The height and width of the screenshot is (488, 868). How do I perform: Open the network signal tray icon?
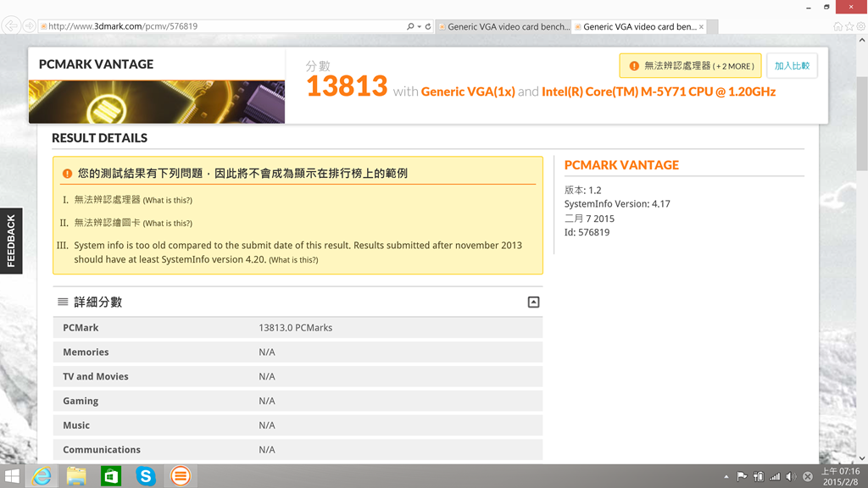[x=775, y=476]
